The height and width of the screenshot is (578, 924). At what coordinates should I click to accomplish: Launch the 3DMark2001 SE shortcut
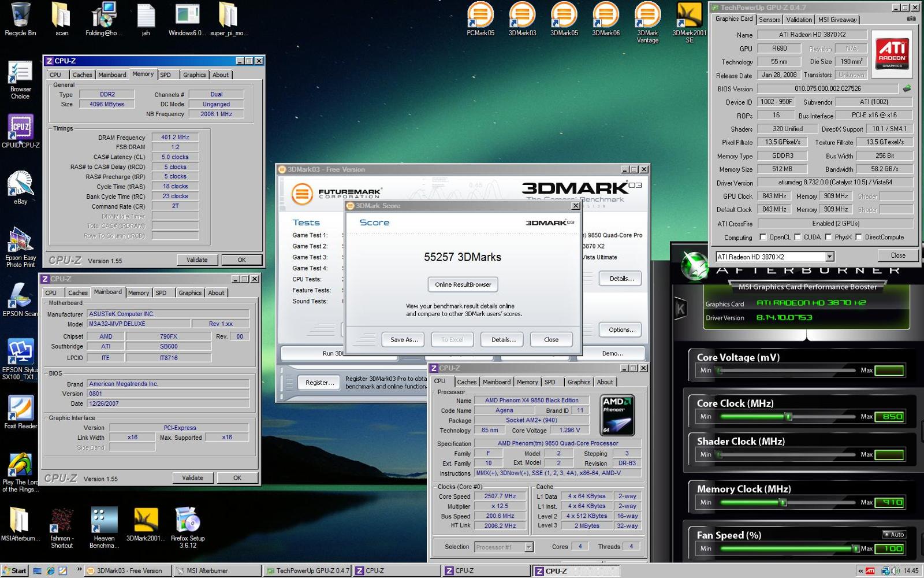click(x=689, y=23)
